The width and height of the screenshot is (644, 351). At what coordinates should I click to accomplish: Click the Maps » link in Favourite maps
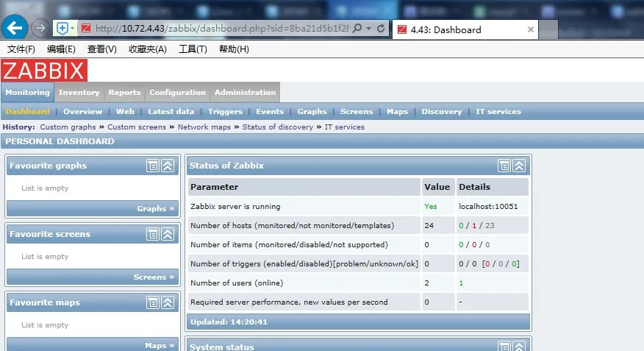tap(160, 345)
